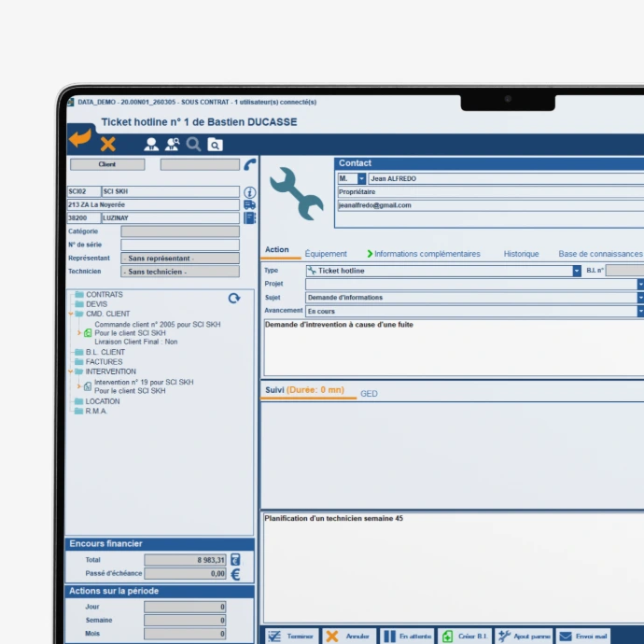Click the client code field SCI02
Screen dimensions: 644x644
tap(84, 191)
